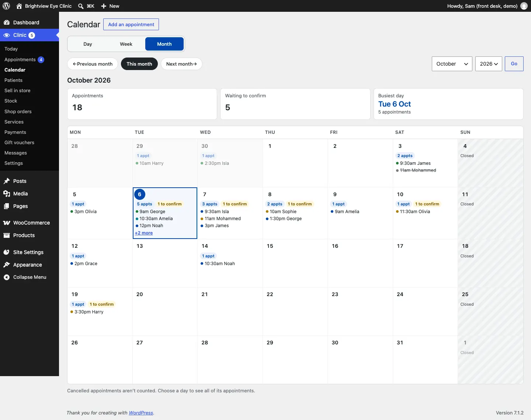Open the user avatar in admin bar

click(524, 6)
